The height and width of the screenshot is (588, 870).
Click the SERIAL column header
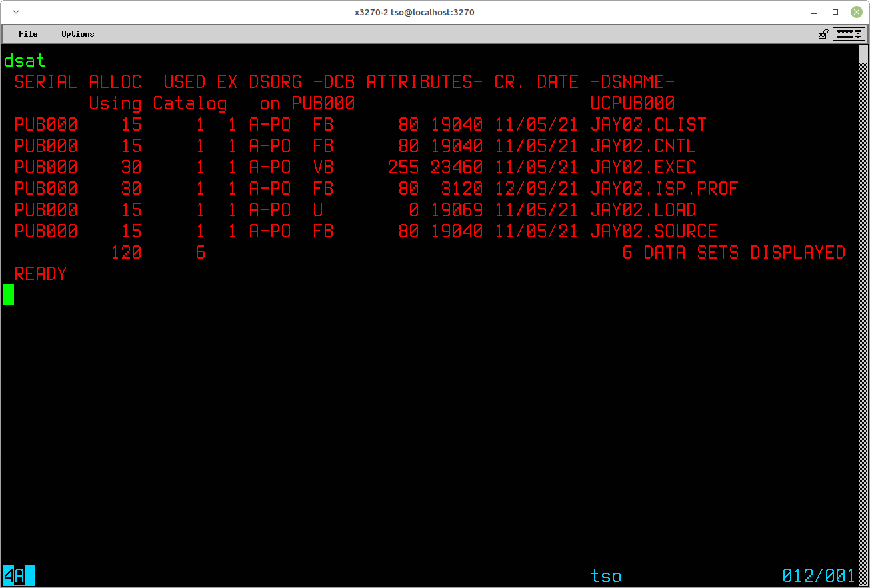click(46, 82)
